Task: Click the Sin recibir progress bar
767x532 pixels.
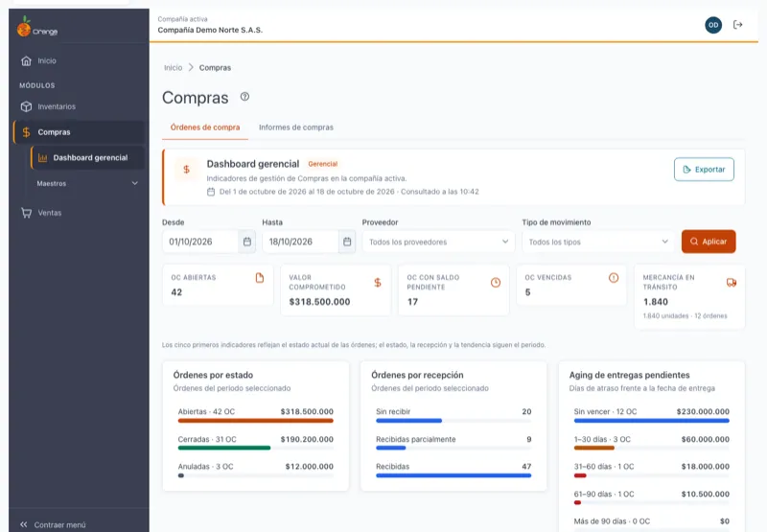Action: click(x=409, y=421)
